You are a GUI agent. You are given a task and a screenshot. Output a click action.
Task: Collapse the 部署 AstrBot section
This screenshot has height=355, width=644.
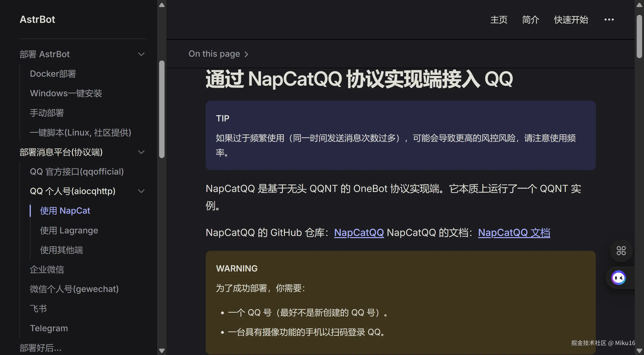[x=141, y=54]
